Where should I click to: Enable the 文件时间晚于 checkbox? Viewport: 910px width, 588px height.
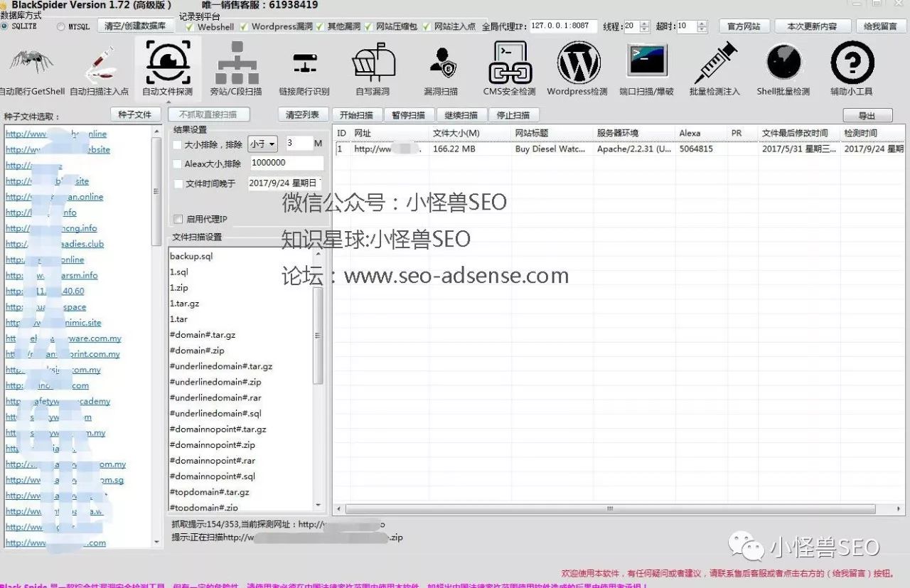click(178, 184)
